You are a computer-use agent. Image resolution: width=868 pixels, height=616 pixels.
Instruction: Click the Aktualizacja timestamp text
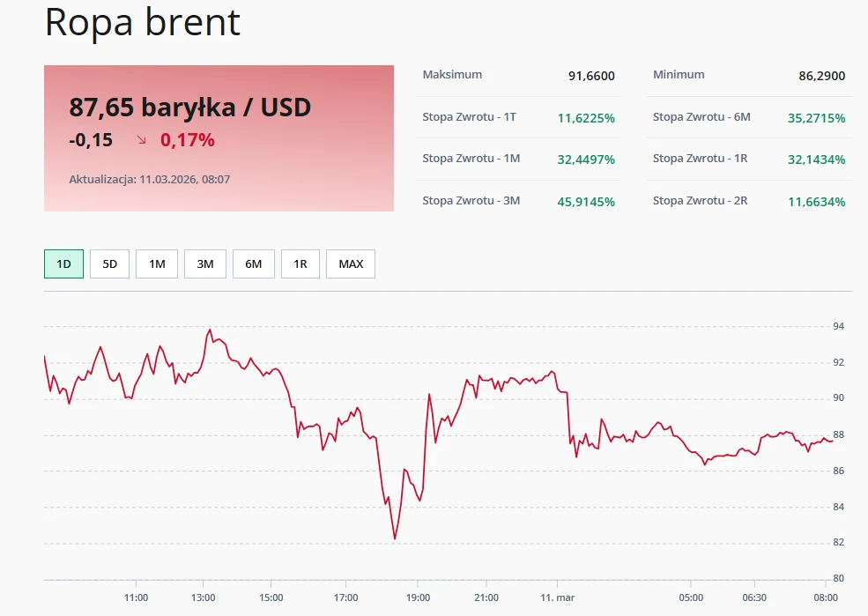(x=150, y=179)
